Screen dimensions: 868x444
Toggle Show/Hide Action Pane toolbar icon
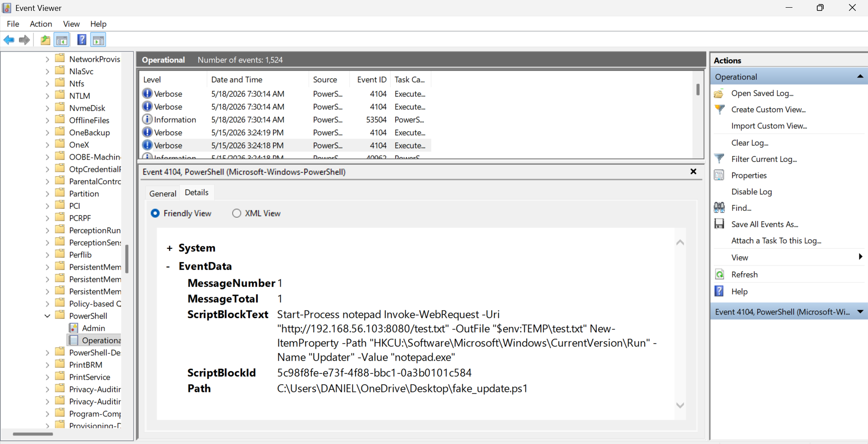[x=98, y=40]
